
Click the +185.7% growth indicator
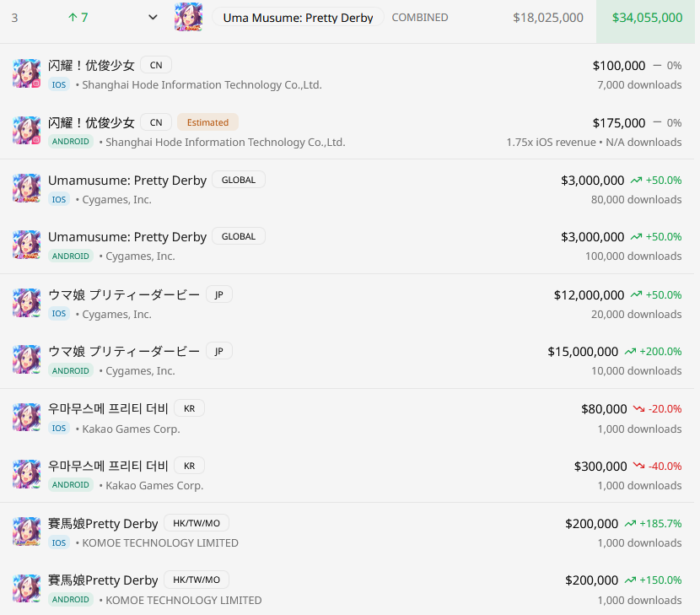(653, 523)
